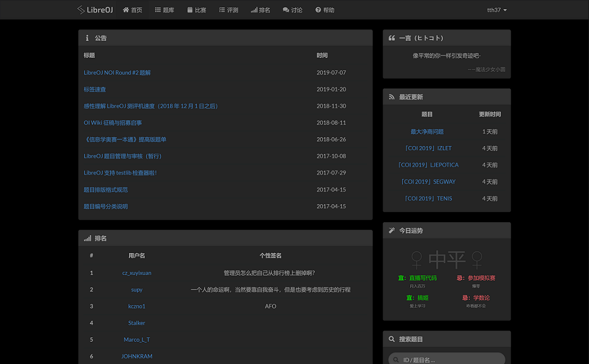Open the 最大净商问题 problem link
The image size is (589, 364).
427,132
